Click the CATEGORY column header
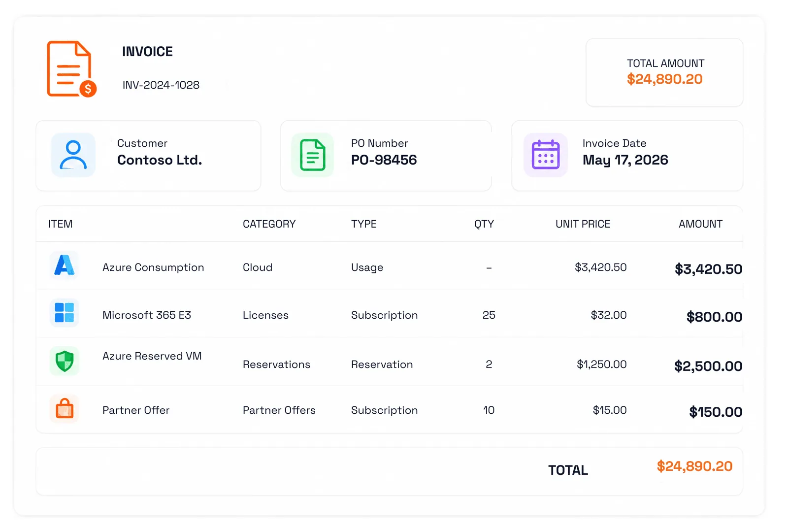The image size is (788, 532). (x=269, y=224)
